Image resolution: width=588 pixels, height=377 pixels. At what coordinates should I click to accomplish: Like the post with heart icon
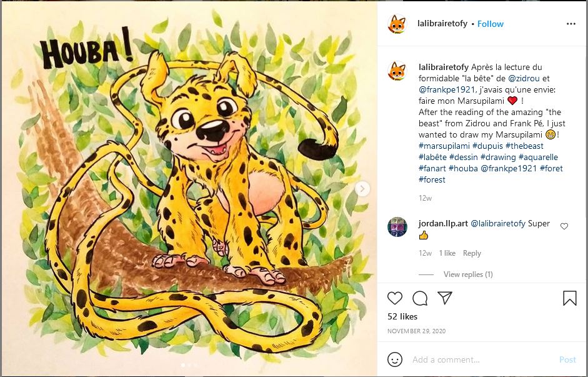[395, 298]
